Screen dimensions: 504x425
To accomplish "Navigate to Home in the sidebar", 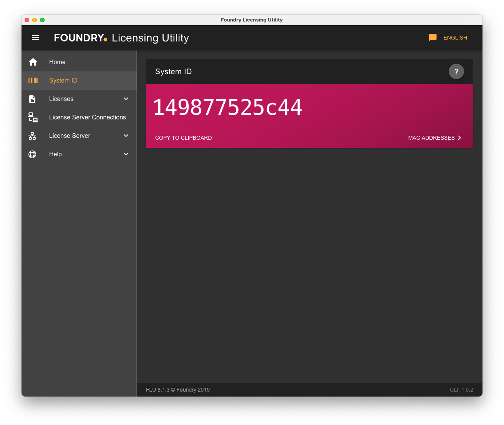I will (x=57, y=62).
